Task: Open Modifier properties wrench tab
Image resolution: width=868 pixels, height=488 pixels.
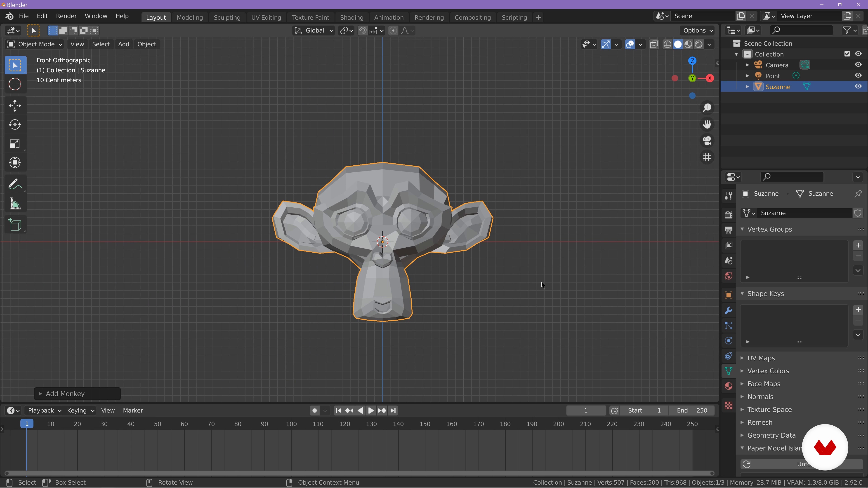Action: click(x=729, y=310)
